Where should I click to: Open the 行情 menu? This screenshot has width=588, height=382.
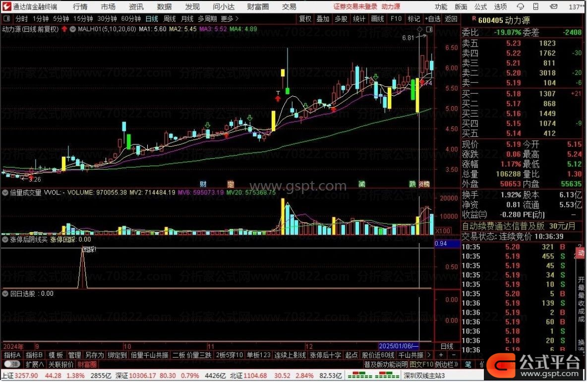pos(80,7)
